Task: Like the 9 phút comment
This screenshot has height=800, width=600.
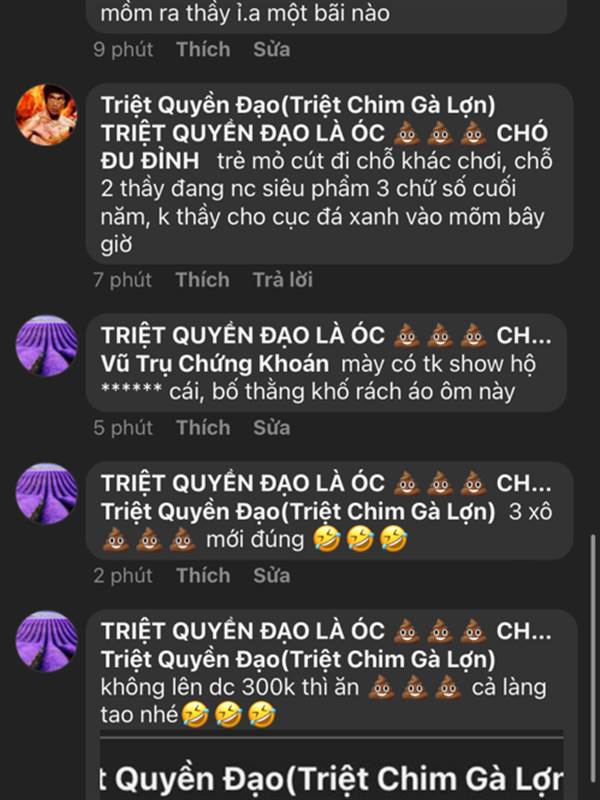Action: click(203, 49)
